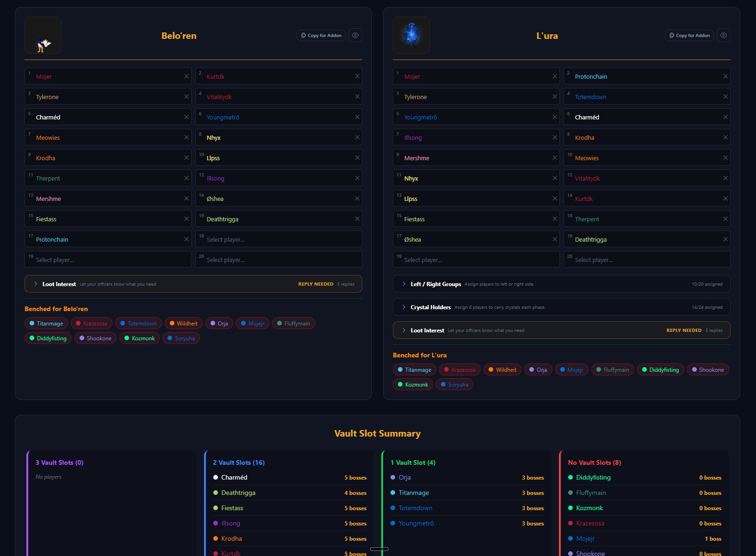Click Youngmetrö in the 1 Vault Slot list
Screen dimensions: 756x556
point(416,523)
